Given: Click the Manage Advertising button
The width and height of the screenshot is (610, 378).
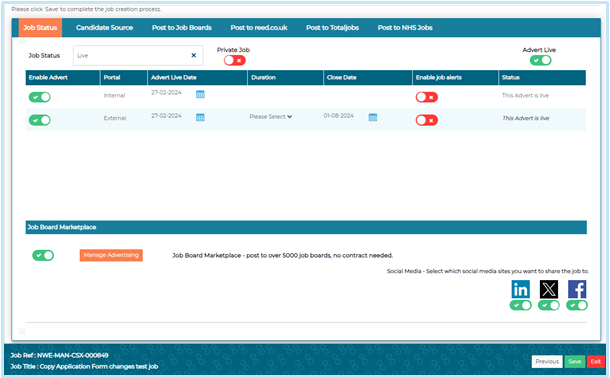Looking at the screenshot, I should point(111,255).
